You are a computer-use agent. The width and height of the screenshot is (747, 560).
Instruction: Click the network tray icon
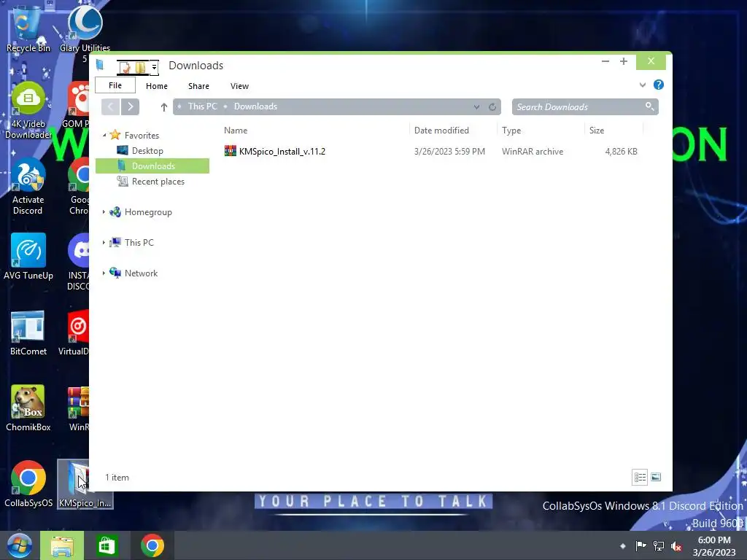(x=659, y=545)
